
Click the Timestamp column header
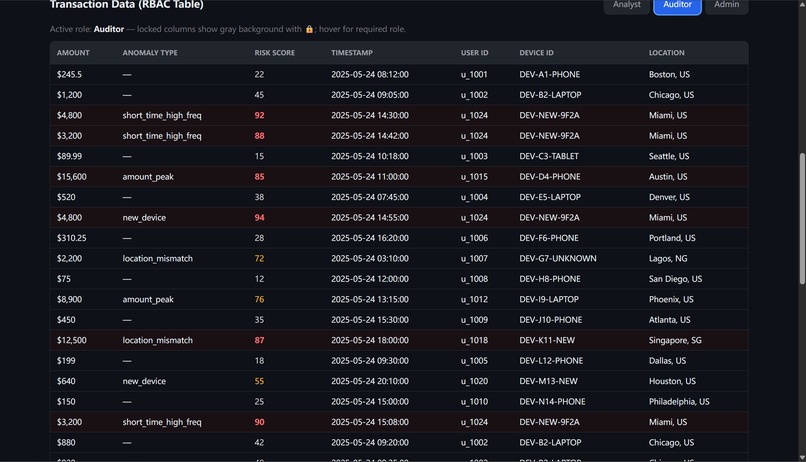coord(352,53)
